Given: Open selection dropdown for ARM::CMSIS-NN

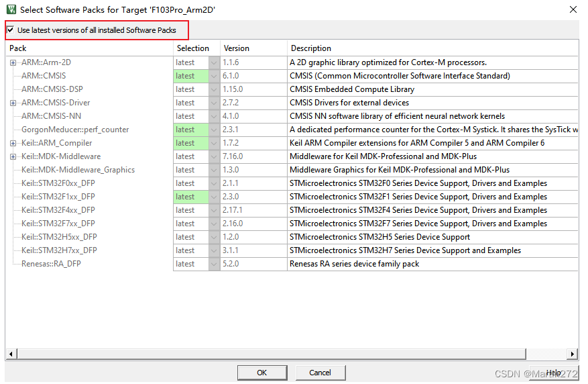Looking at the screenshot, I should pyautogui.click(x=214, y=116).
